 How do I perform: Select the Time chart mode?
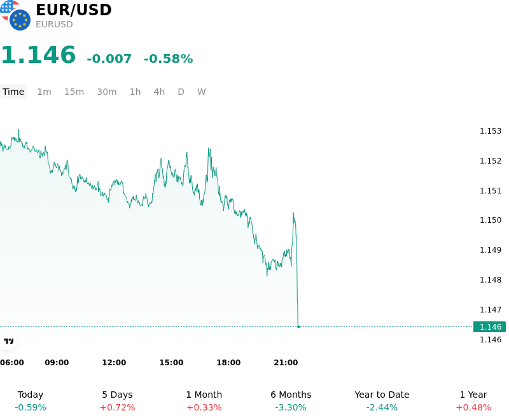[x=13, y=92]
